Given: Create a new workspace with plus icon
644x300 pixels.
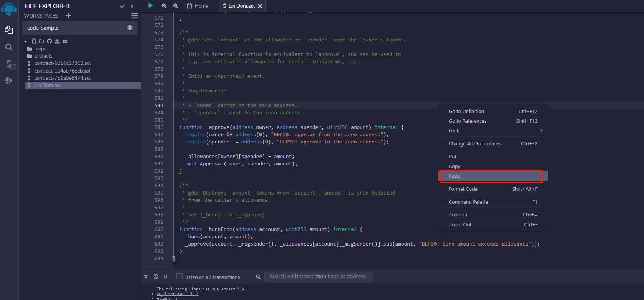Looking at the screenshot, I should (x=68, y=16).
